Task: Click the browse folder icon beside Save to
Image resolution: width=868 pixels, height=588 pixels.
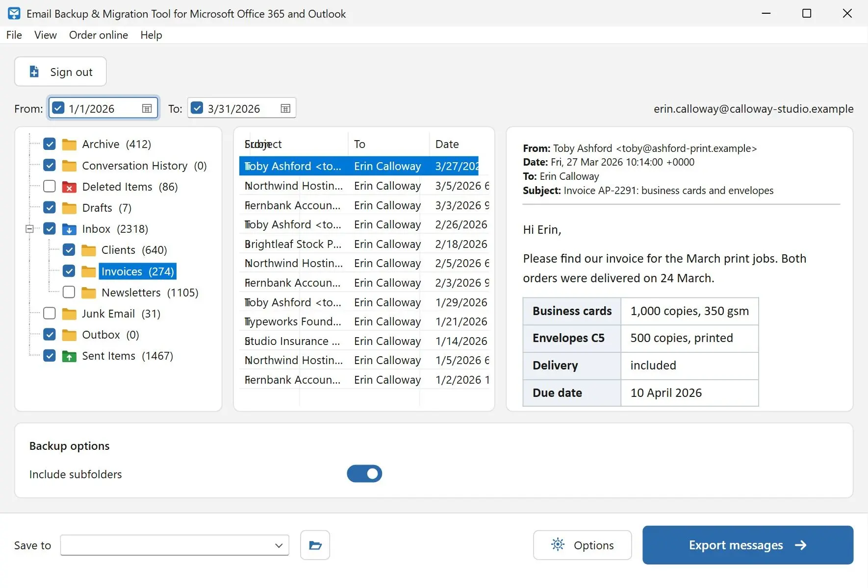Action: [x=315, y=545]
